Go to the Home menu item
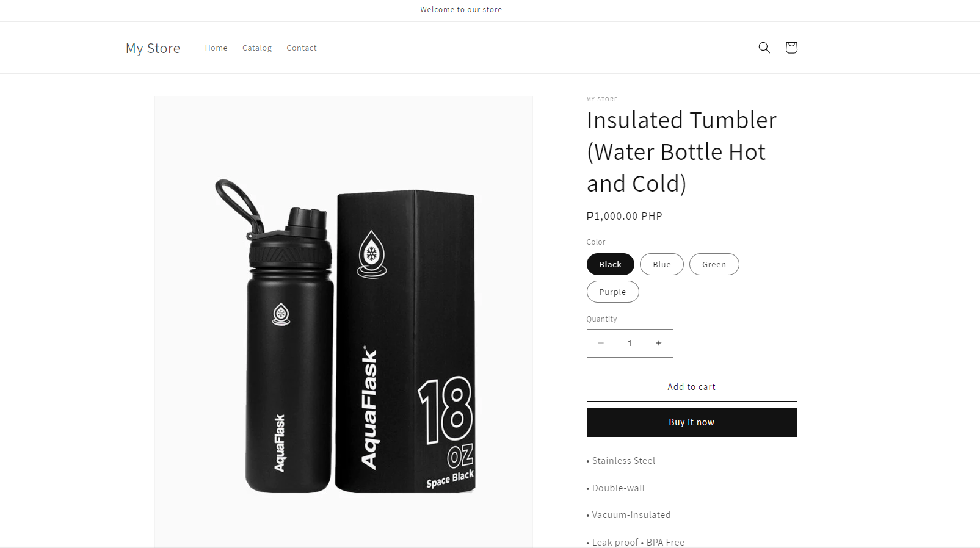The height and width of the screenshot is (548, 980). [216, 48]
